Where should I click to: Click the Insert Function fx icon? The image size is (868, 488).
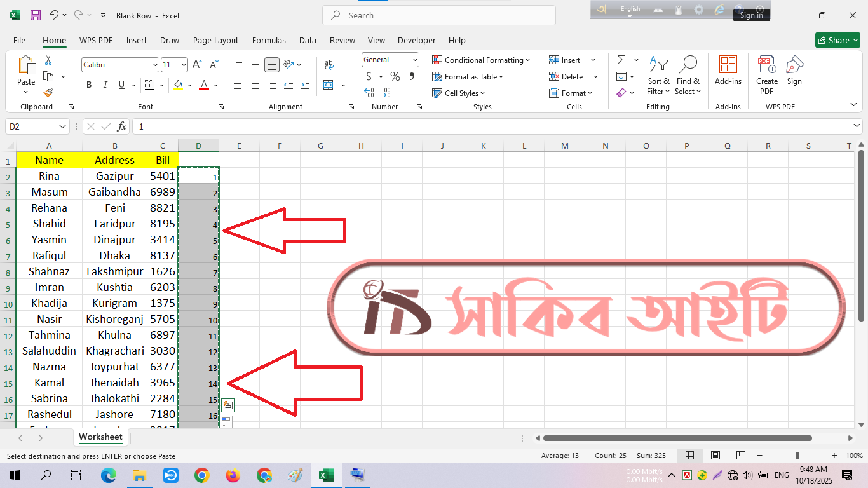pyautogui.click(x=121, y=126)
